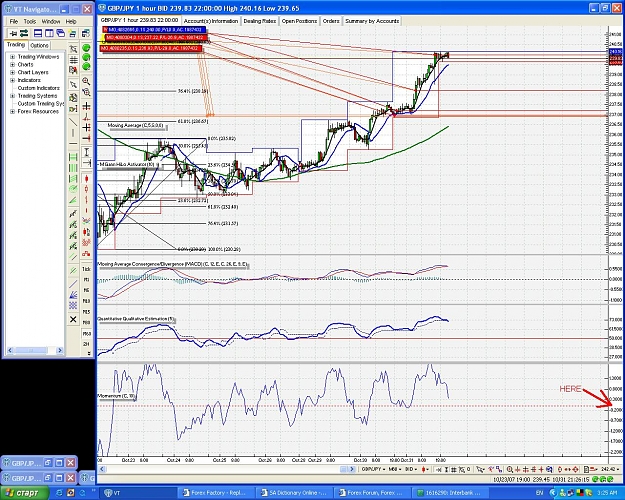Viewport: 625px width, 500px height.
Task: Expand the Trading Windows tree node
Action: (12, 57)
